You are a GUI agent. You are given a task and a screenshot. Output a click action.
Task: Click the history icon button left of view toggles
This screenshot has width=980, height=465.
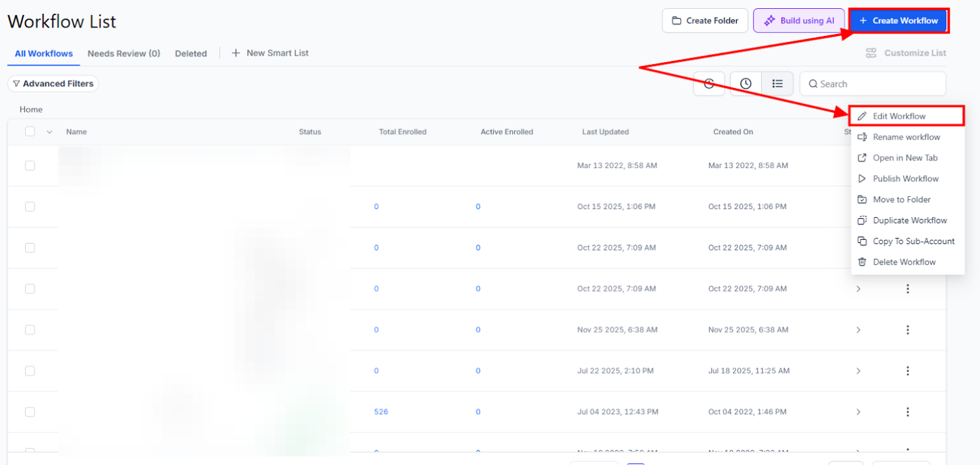[709, 84]
